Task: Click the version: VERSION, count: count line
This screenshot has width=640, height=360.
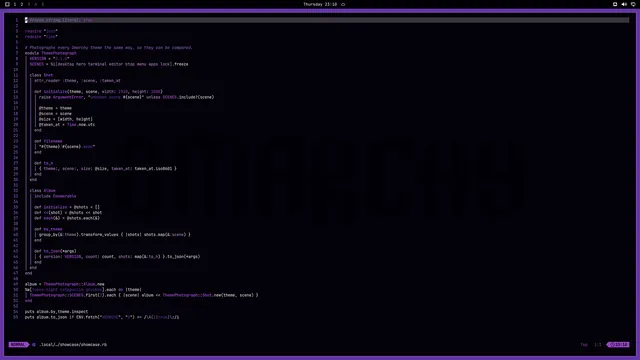Action: (120, 257)
